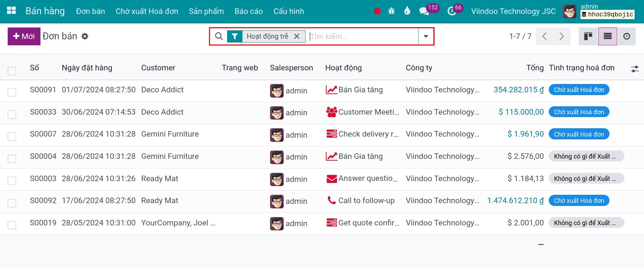644x269 pixels.
Task: Select checkbox for order S00033
Action: click(x=12, y=114)
